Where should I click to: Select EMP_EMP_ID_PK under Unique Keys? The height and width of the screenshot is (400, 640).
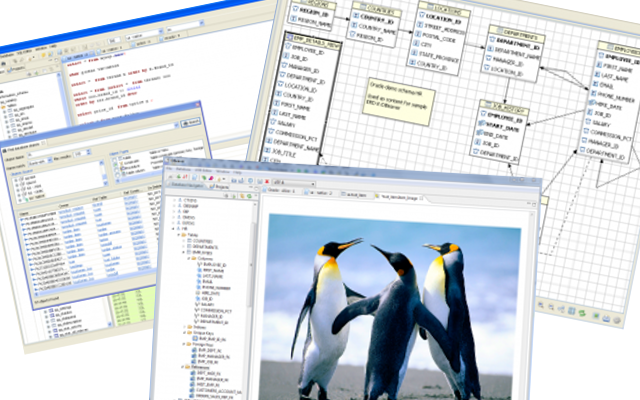coord(213,339)
